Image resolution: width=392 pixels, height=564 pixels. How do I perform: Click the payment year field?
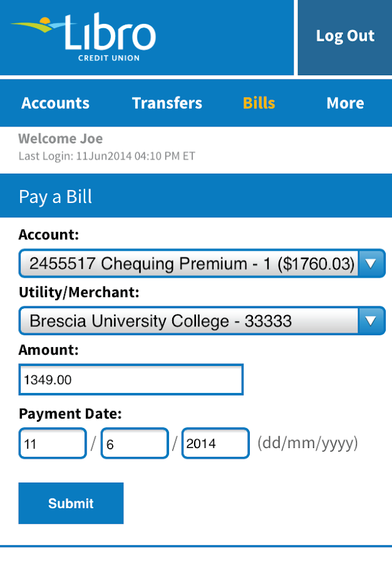(x=215, y=444)
